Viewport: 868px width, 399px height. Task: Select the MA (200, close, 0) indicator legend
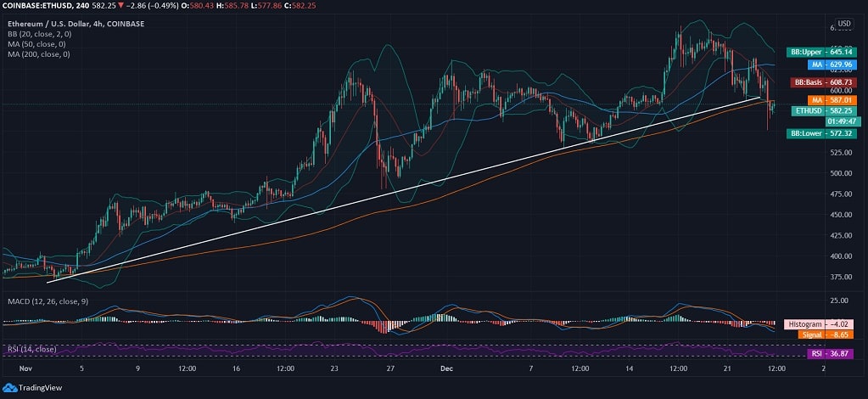coord(39,54)
